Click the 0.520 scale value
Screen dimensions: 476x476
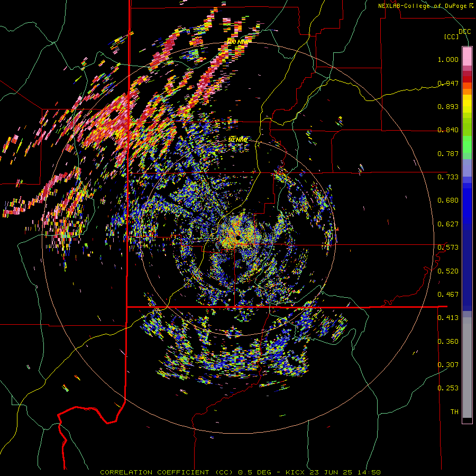(x=448, y=271)
